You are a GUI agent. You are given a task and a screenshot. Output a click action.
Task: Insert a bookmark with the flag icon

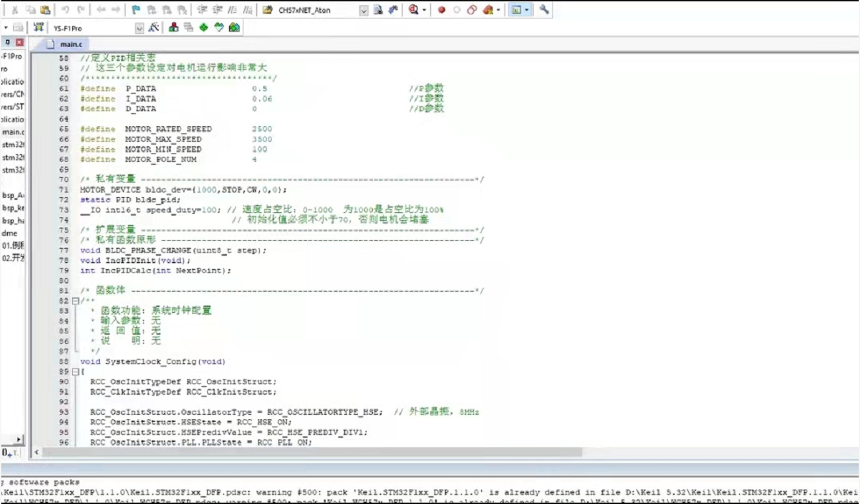(x=136, y=10)
